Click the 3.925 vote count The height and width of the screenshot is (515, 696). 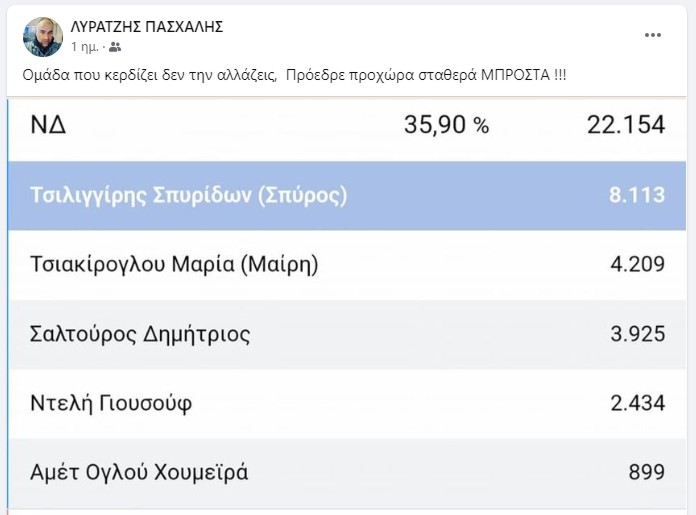point(637,334)
